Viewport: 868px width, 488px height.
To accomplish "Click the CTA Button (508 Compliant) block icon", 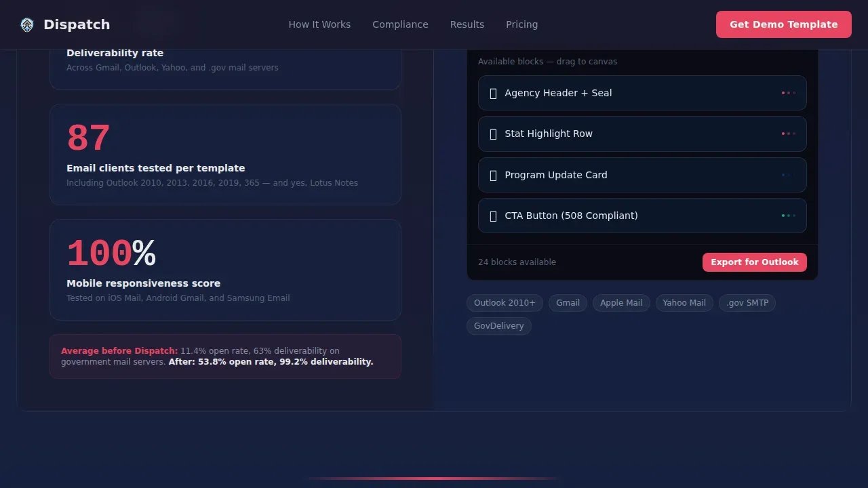I will click(493, 216).
